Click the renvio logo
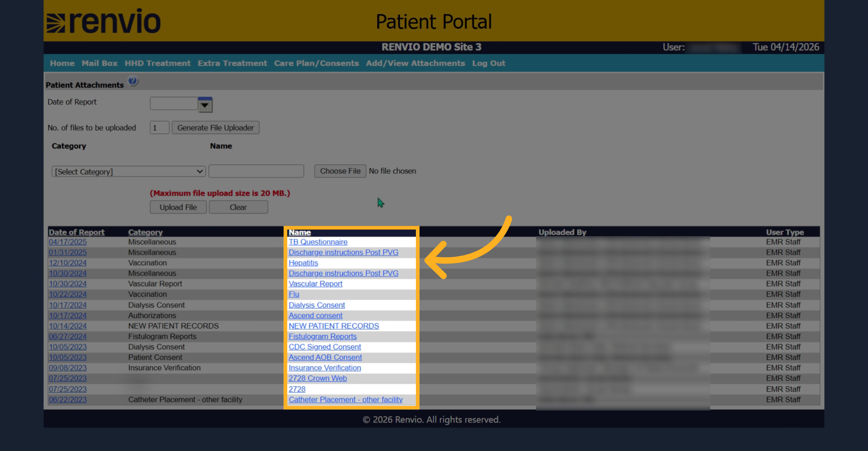Screen dimensions: 868x451 (x=104, y=21)
